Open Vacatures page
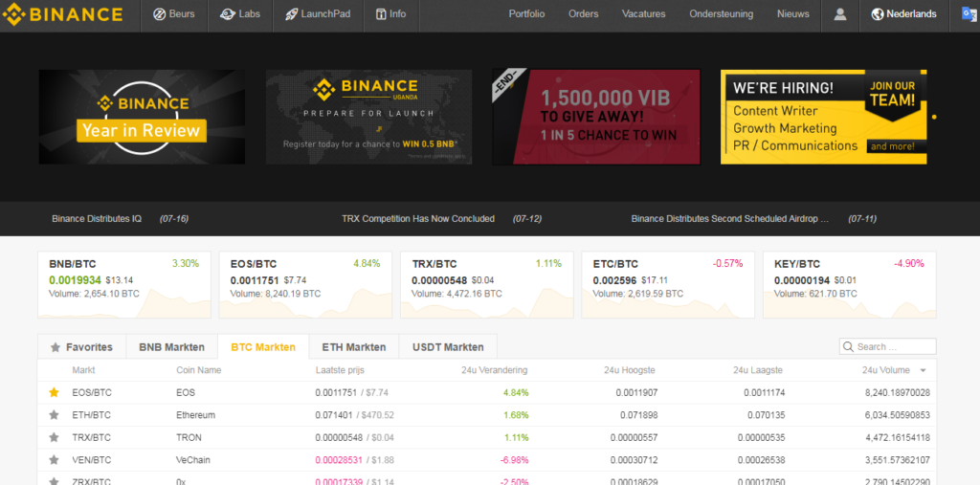Image resolution: width=980 pixels, height=485 pixels. point(644,13)
